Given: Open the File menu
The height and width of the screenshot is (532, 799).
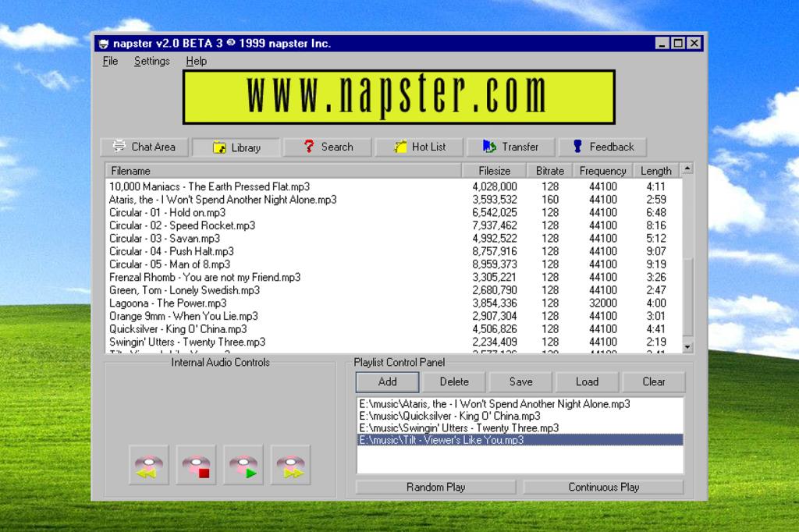Looking at the screenshot, I should [x=110, y=61].
